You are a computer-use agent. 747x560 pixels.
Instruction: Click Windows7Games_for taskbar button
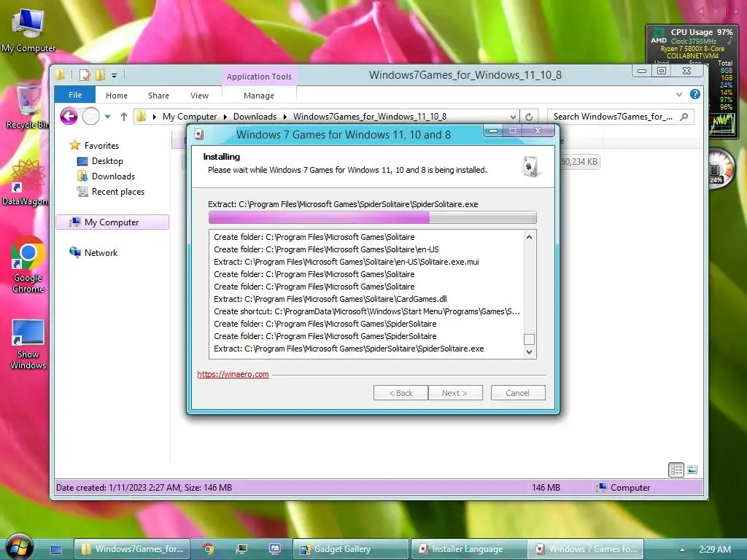click(132, 549)
